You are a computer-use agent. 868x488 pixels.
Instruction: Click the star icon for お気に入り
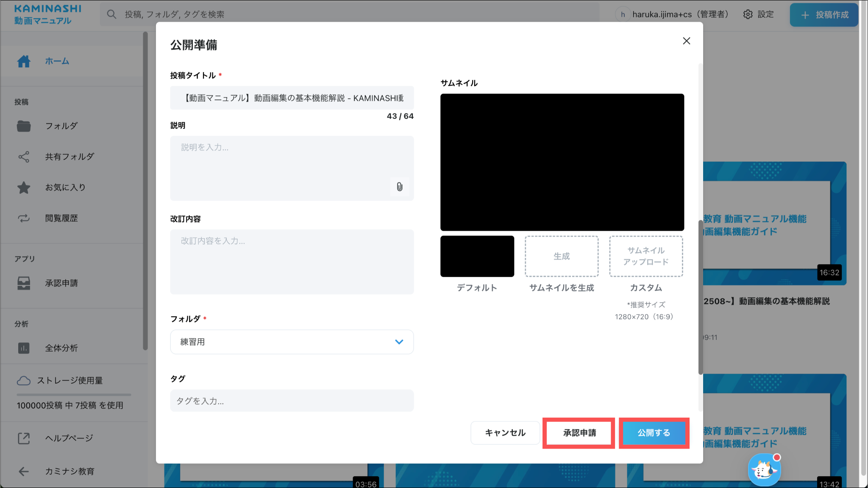point(24,187)
